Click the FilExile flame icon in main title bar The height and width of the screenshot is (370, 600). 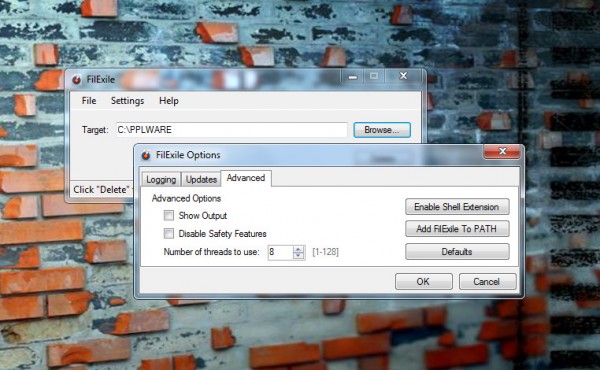pyautogui.click(x=77, y=80)
